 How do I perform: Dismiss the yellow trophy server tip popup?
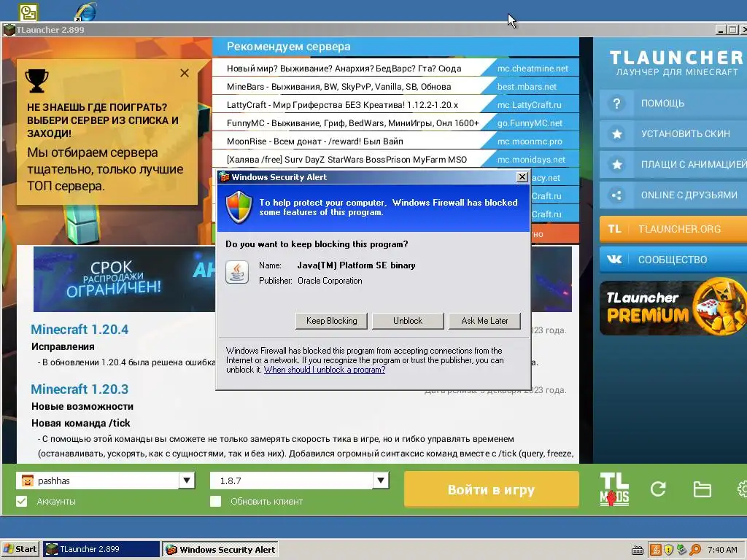(x=185, y=73)
